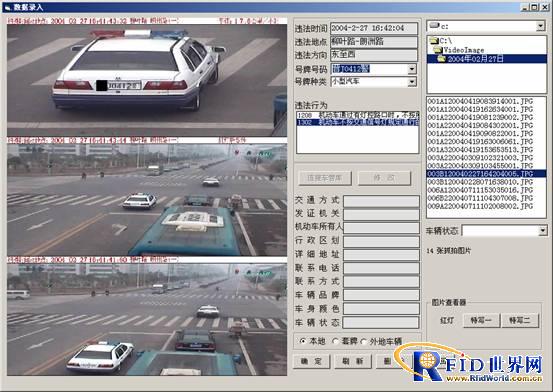
Task: Expand the 车辆状态 dropdown
Action: tap(543, 231)
